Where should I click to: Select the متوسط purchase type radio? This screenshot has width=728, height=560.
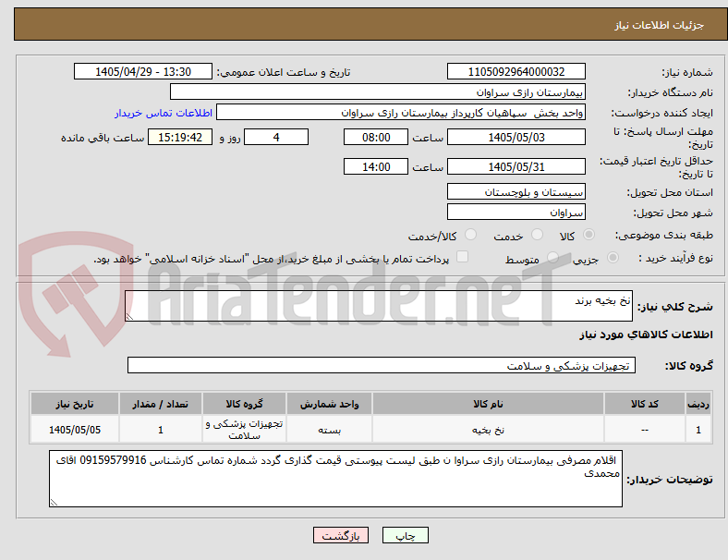552,258
